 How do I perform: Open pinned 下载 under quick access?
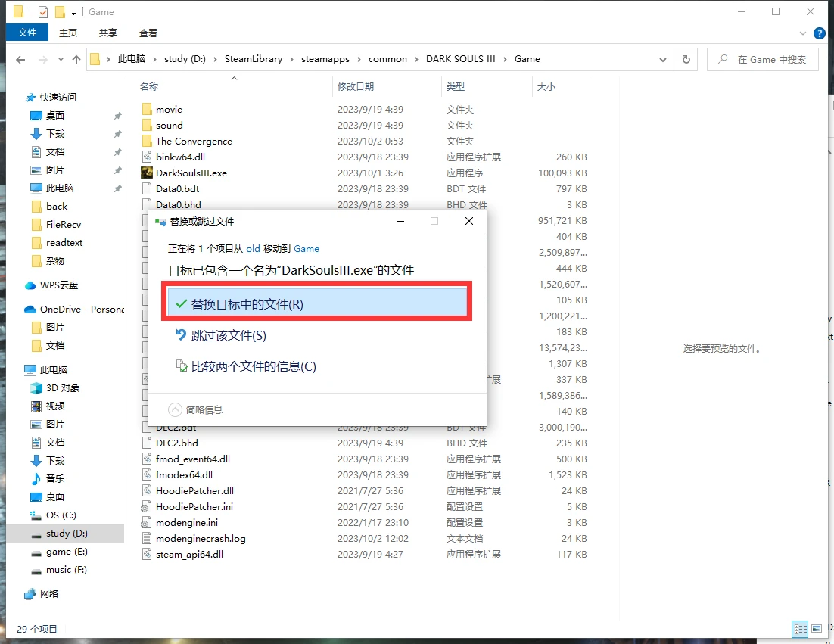click(x=55, y=133)
